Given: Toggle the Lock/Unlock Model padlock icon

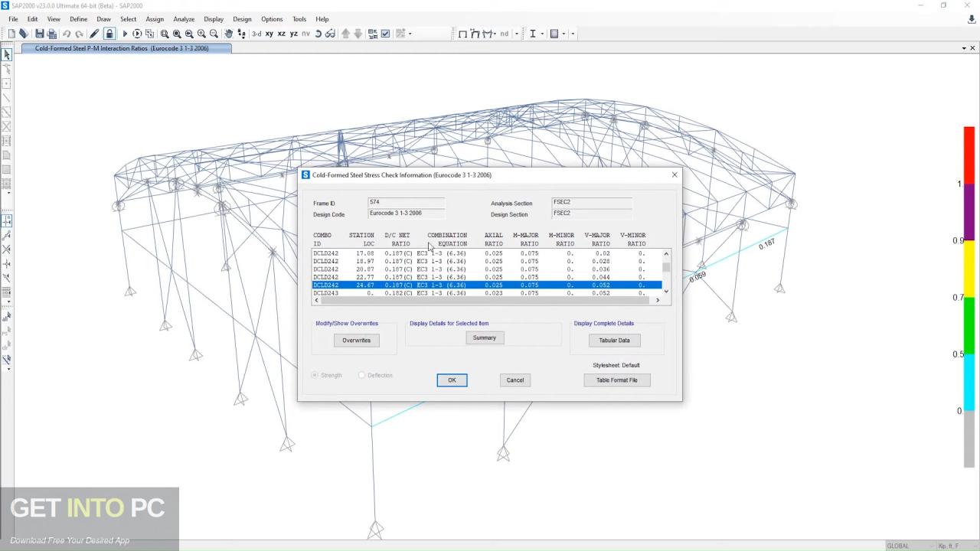Looking at the screenshot, I should point(109,34).
